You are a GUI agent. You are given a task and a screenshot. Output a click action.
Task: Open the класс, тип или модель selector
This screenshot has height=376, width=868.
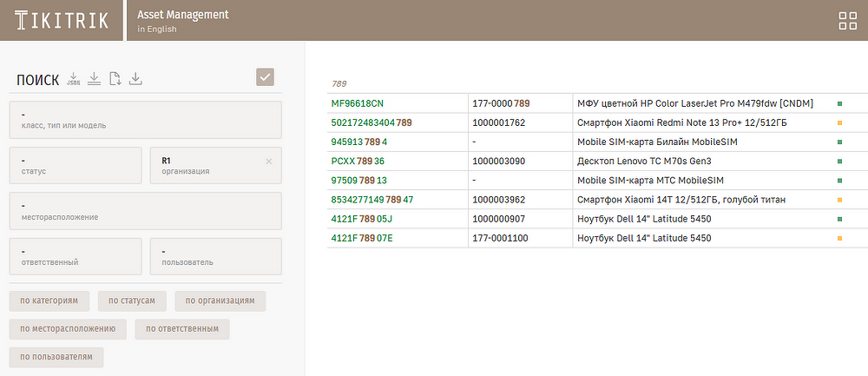coord(145,120)
